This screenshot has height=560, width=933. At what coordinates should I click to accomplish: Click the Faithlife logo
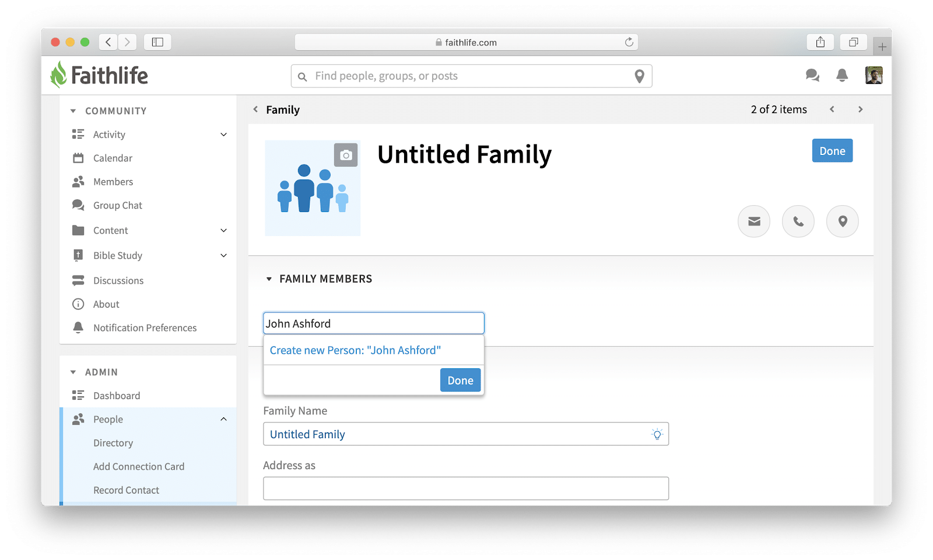pyautogui.click(x=99, y=75)
